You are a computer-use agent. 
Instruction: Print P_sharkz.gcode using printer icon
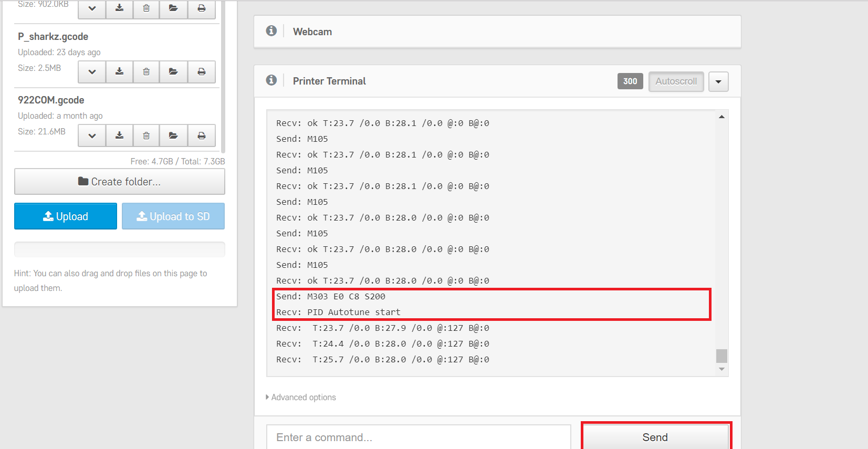[x=202, y=72]
